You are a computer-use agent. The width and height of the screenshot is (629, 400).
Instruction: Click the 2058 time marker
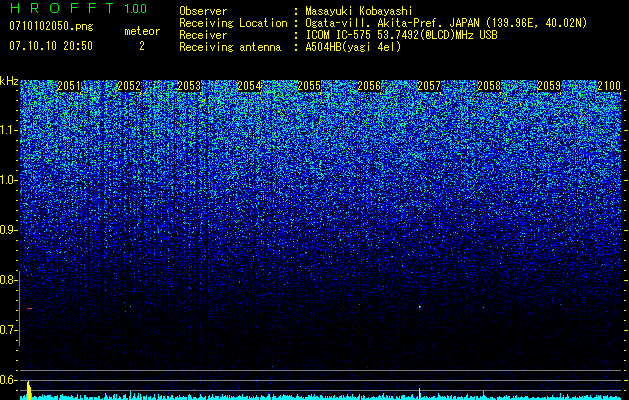click(489, 86)
